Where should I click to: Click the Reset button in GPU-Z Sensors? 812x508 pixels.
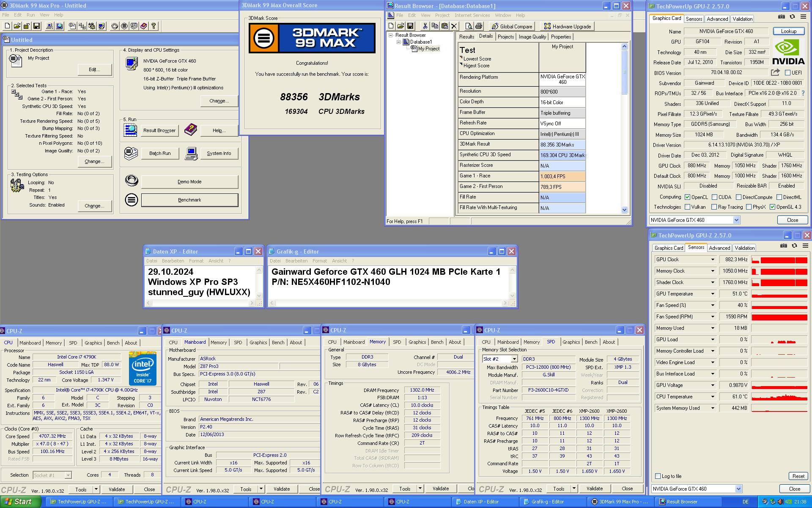pyautogui.click(x=798, y=476)
